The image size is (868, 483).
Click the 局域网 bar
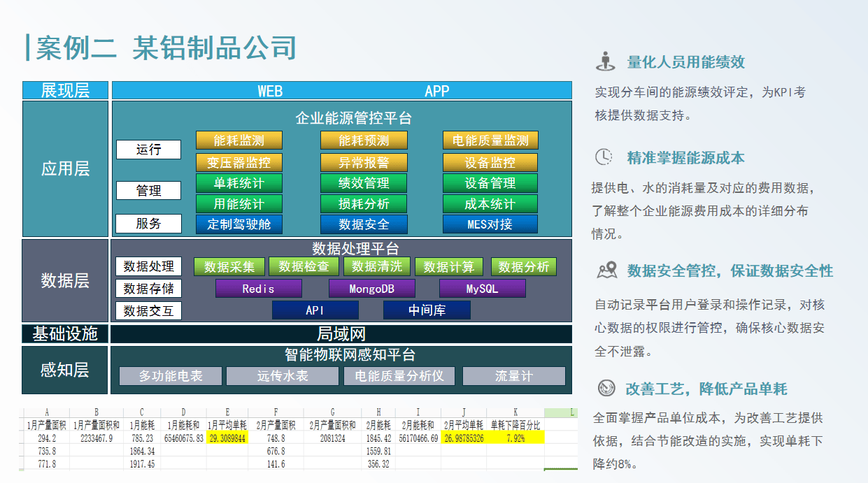(341, 334)
